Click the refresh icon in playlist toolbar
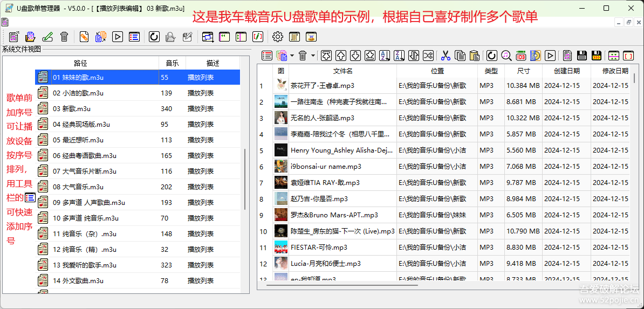Image resolution: width=644 pixels, height=309 pixels. (491, 55)
